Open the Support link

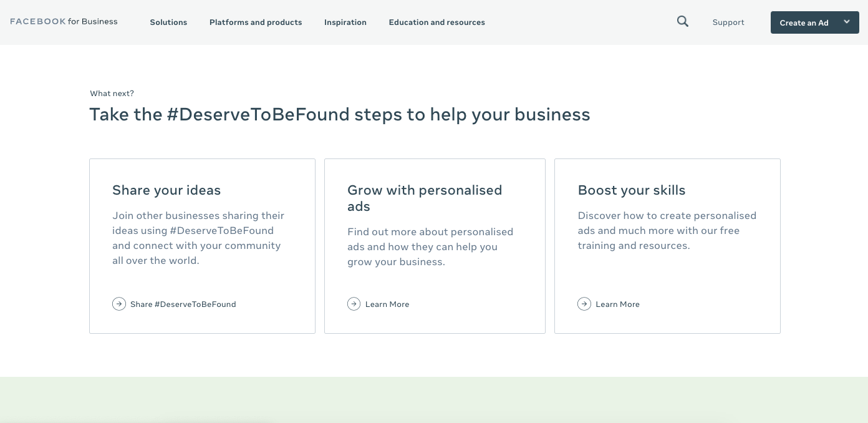click(x=728, y=22)
